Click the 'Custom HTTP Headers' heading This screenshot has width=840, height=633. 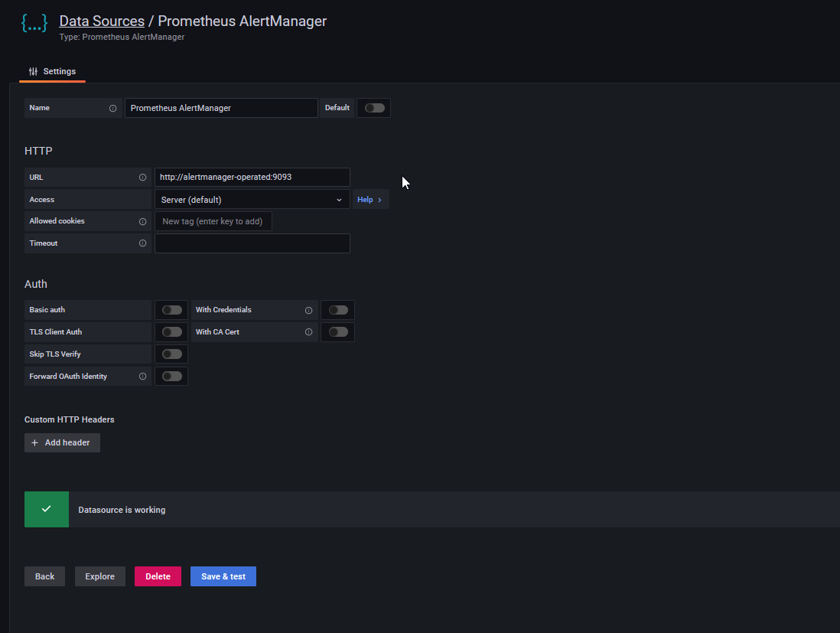69,419
